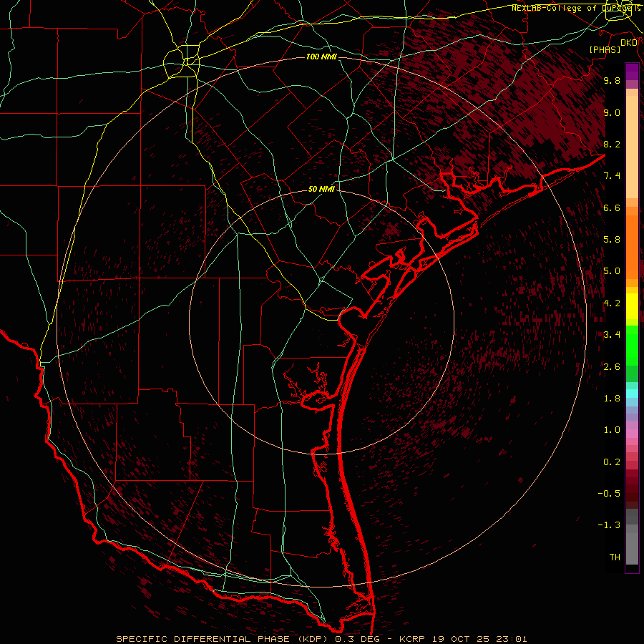Pick the orange color bar segment
Screen dimensions: 644x644
(632, 248)
